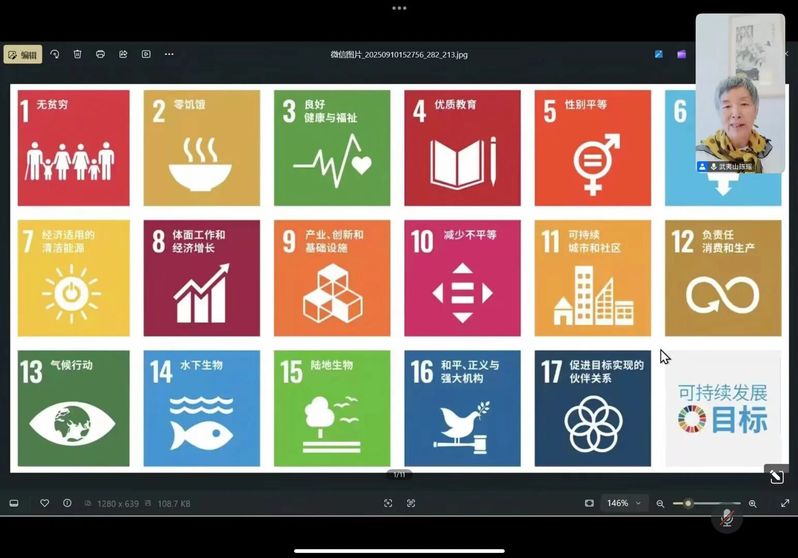Click the file name in the title bar
The image size is (798, 558).
point(399,54)
